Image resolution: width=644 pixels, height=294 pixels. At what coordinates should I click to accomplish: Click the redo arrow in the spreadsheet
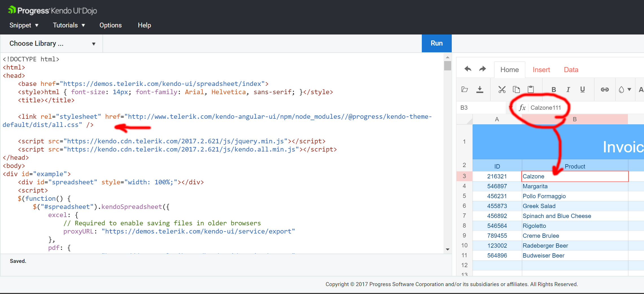483,69
